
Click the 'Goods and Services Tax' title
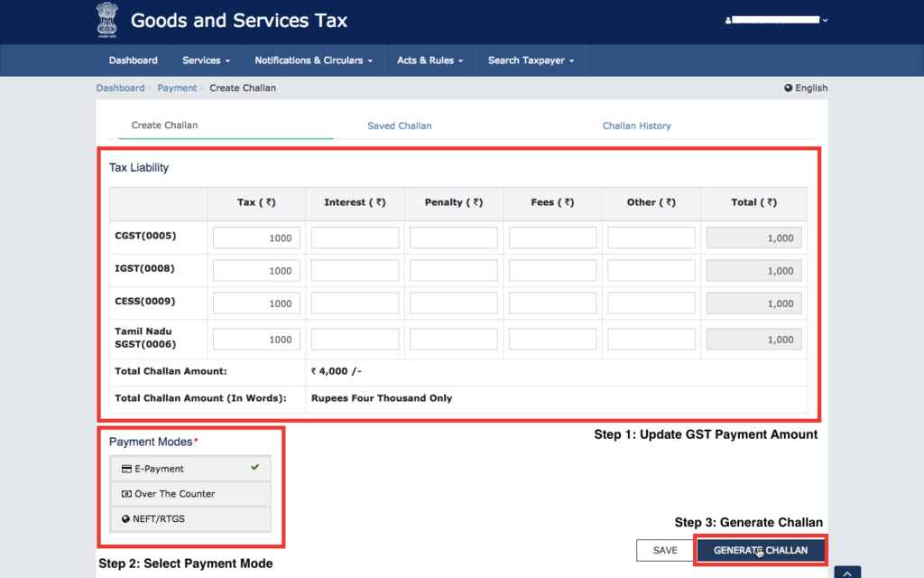238,21
